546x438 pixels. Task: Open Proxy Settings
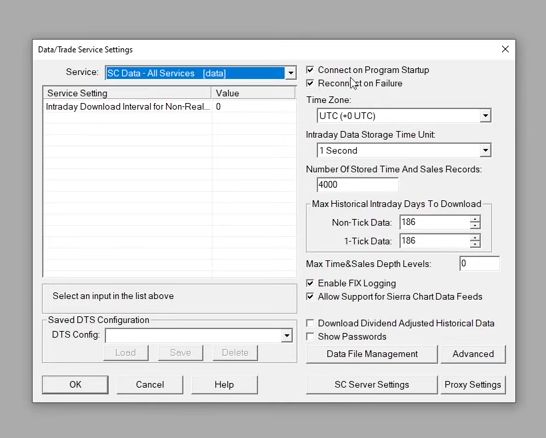point(473,385)
